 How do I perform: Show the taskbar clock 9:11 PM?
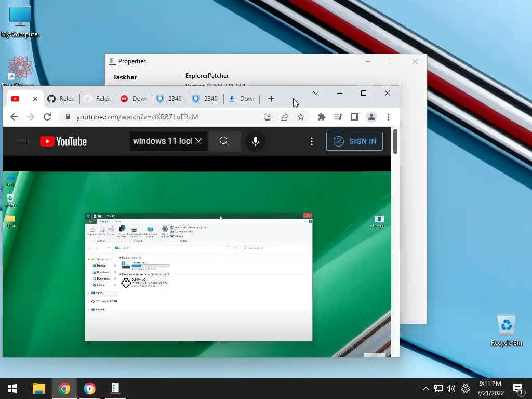point(490,384)
